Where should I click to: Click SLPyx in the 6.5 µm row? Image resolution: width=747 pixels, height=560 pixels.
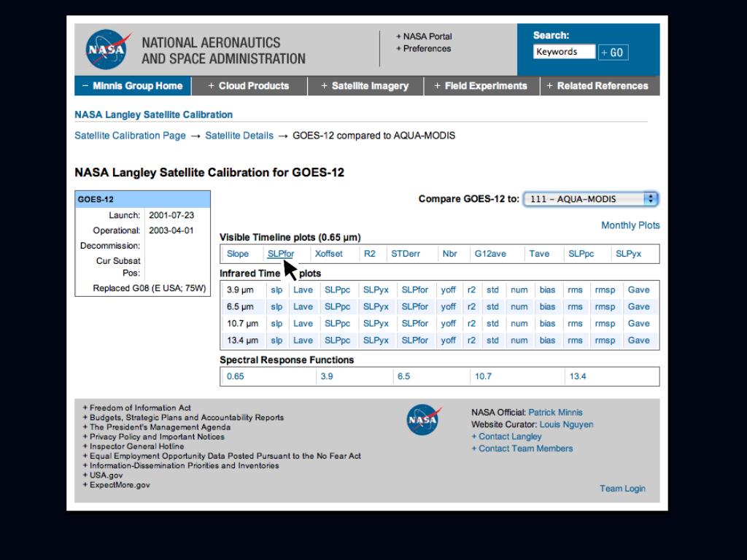376,307
